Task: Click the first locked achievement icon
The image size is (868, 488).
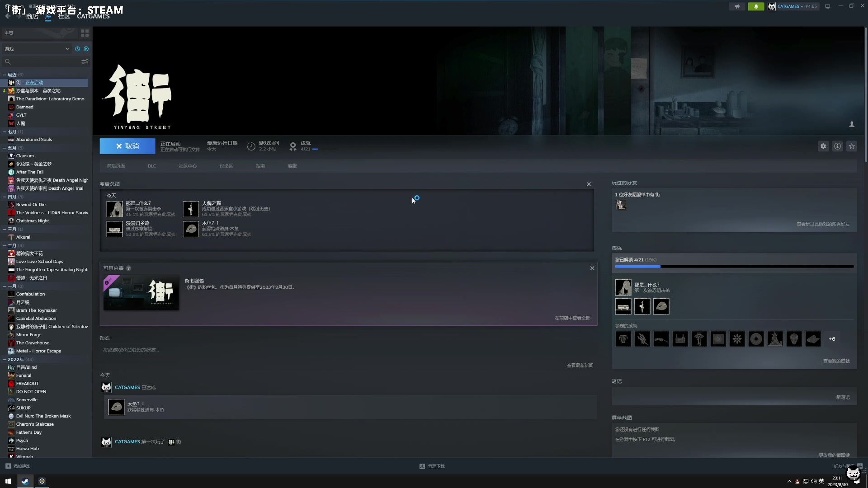Action: tap(623, 339)
